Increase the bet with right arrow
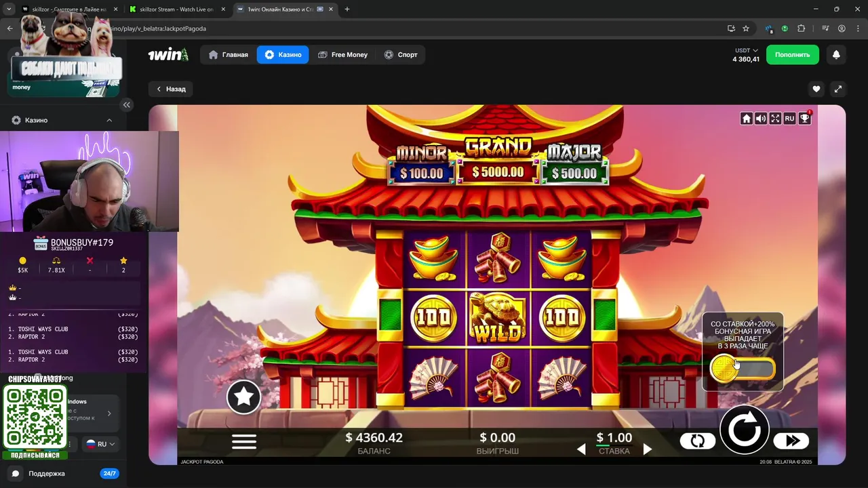 647,449
